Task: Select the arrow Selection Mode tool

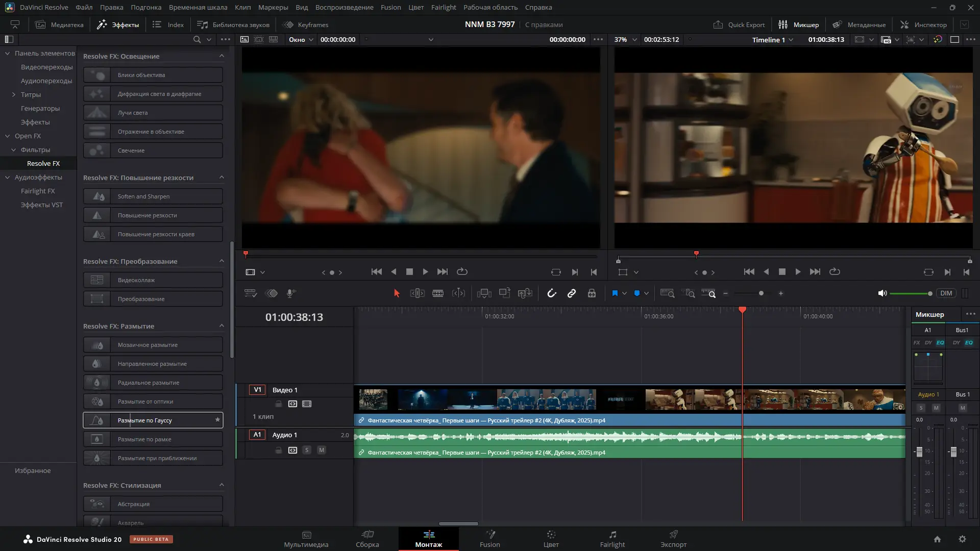Action: tap(397, 293)
